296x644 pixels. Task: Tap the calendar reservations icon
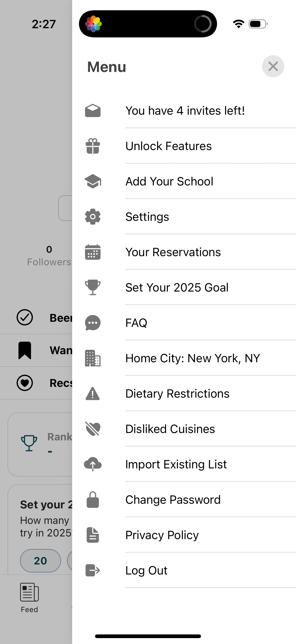pos(93,252)
